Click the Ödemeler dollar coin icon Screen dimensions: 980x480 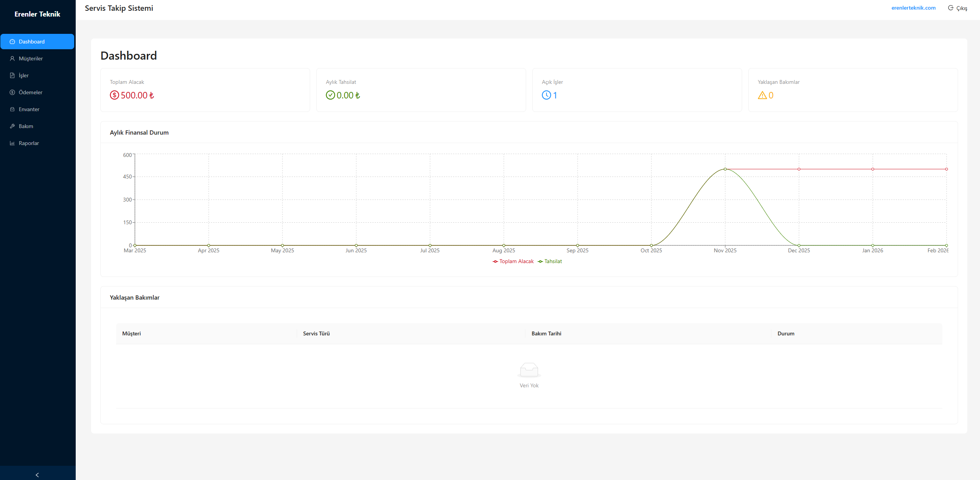[12, 92]
